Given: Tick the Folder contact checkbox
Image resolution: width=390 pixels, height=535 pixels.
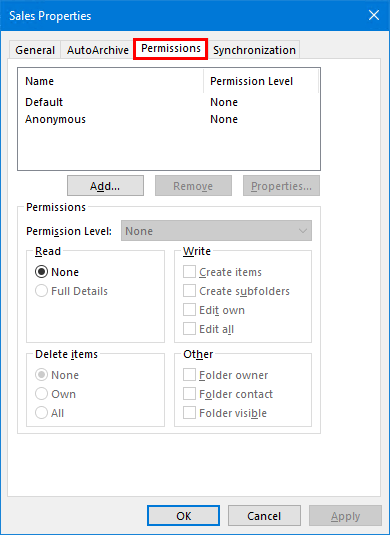Looking at the screenshot, I should point(189,394).
